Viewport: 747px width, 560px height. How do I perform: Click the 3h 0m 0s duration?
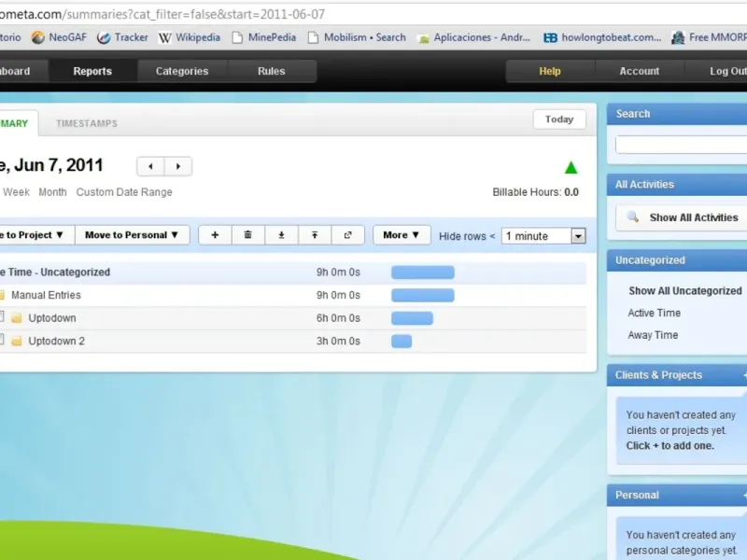click(x=338, y=341)
